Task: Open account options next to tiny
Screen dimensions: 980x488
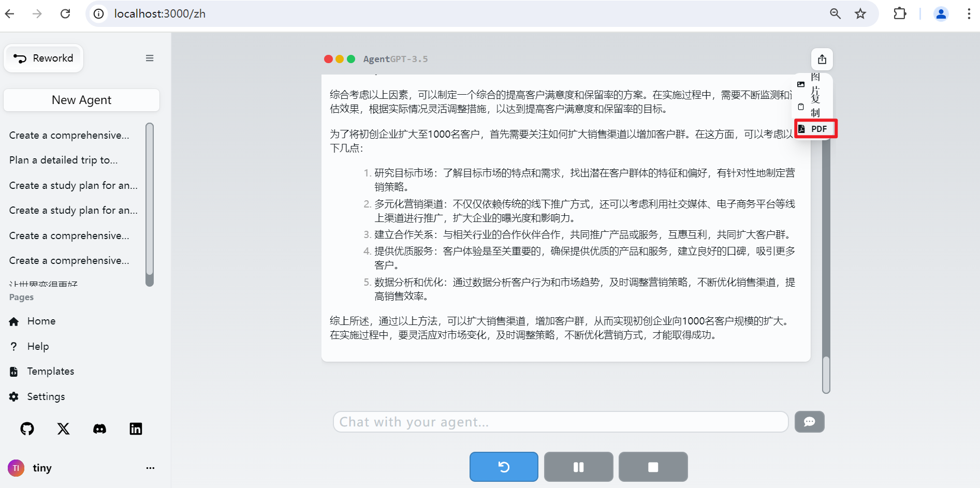Action: [x=150, y=468]
